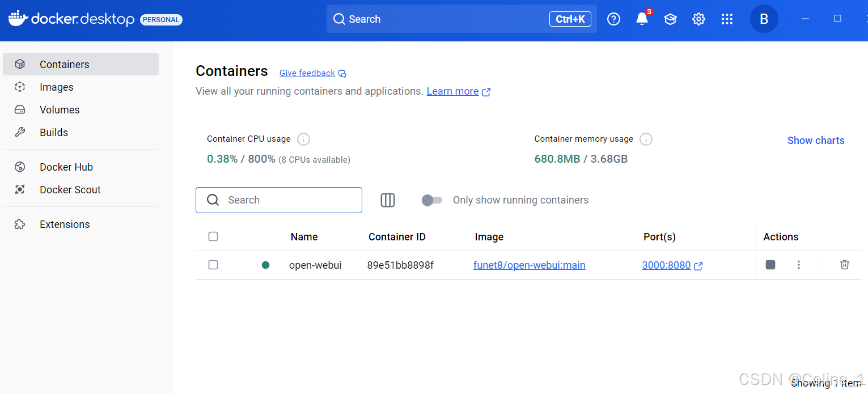Image resolution: width=868 pixels, height=394 pixels.
Task: Click info icon beside Container memory usage
Action: coord(646,139)
